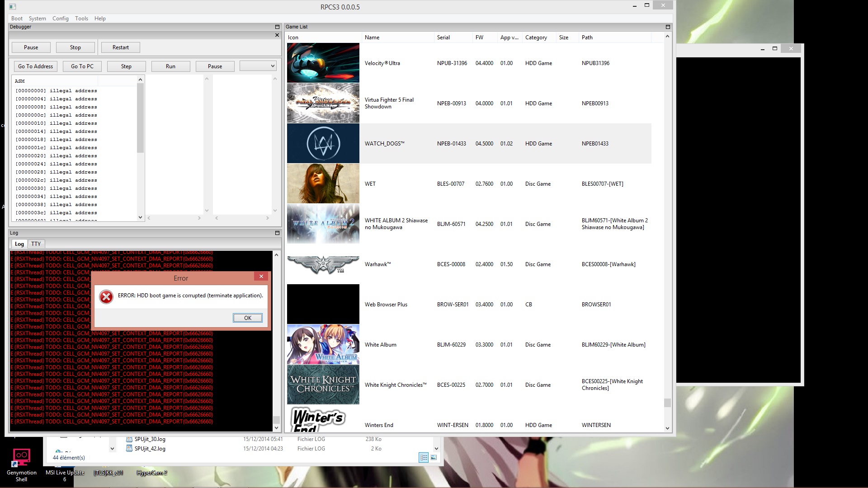Float the Game List panel with its undock icon
Viewport: 868px width, 488px height.
668,27
